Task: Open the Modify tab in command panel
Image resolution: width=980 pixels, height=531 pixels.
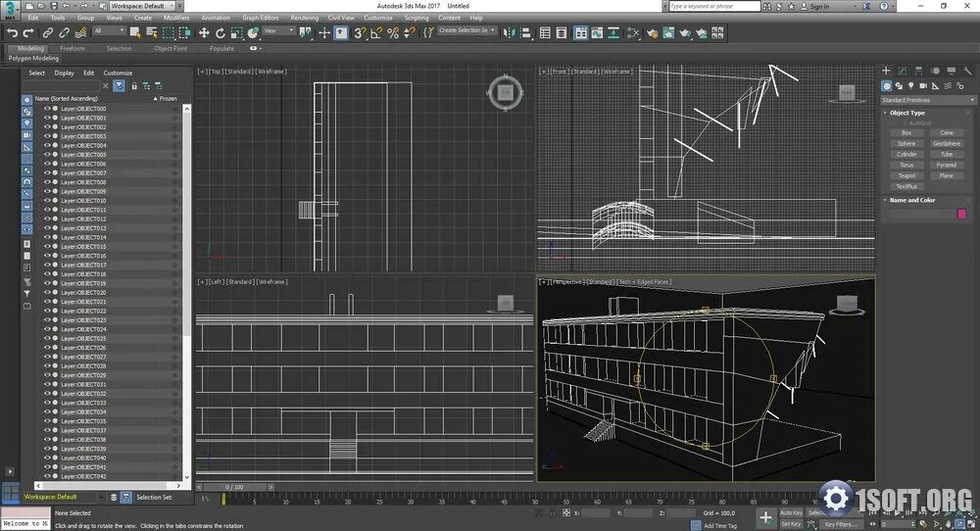Action: click(x=903, y=71)
